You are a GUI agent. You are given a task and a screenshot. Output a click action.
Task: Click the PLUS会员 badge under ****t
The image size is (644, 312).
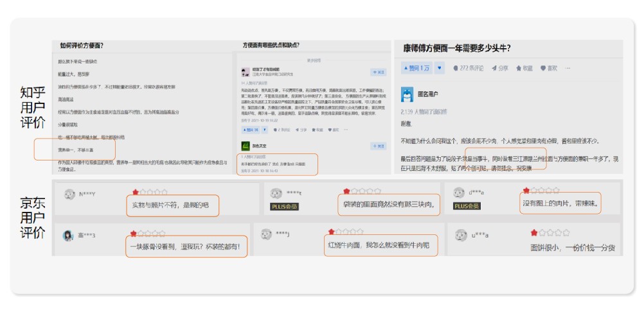pos(284,207)
